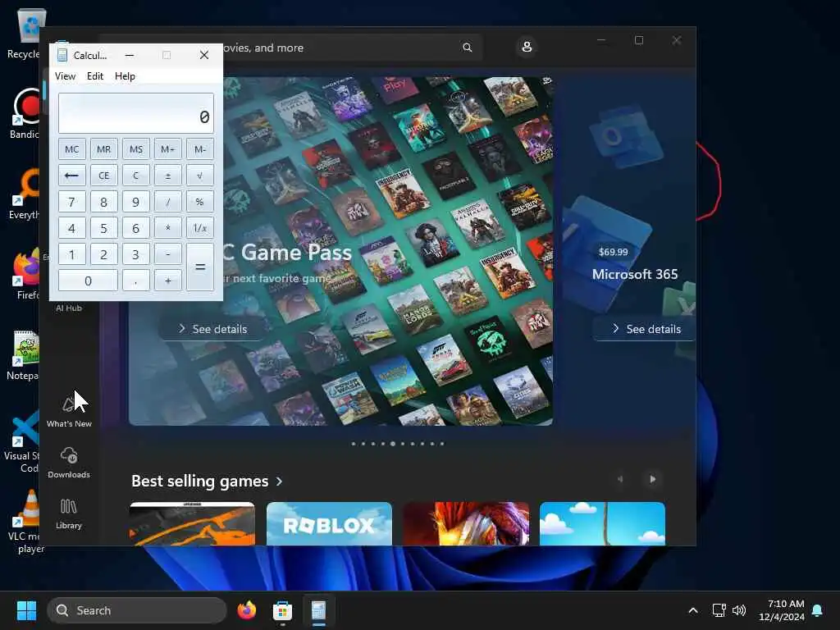The height and width of the screenshot is (630, 840).
Task: Open Calculator from the taskbar
Action: (x=318, y=610)
